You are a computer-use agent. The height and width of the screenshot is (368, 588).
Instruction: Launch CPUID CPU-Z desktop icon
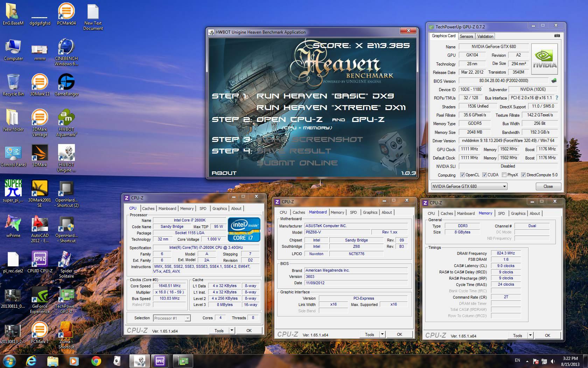(40, 262)
